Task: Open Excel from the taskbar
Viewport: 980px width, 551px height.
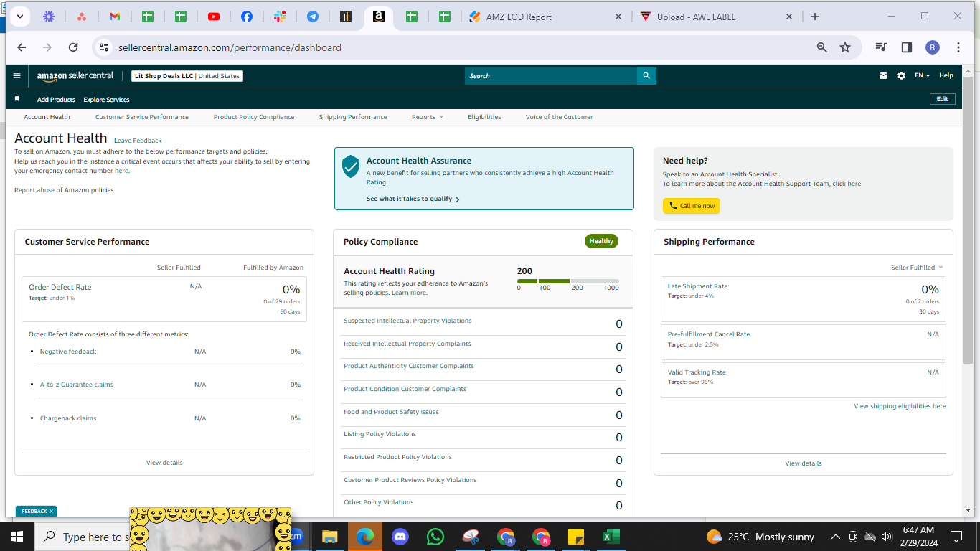Action: click(611, 537)
